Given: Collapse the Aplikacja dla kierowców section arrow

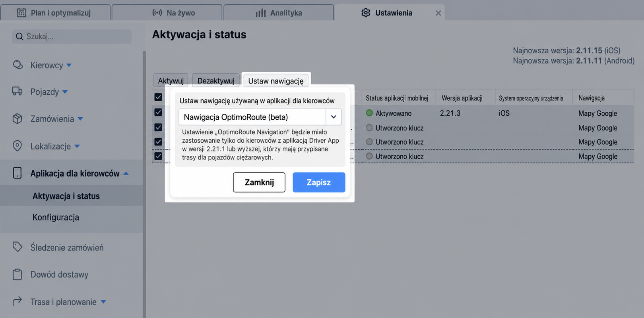Looking at the screenshot, I should 126,173.
